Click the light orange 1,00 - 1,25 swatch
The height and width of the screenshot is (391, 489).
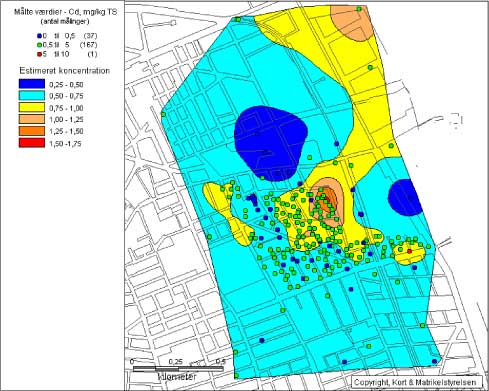coord(32,119)
